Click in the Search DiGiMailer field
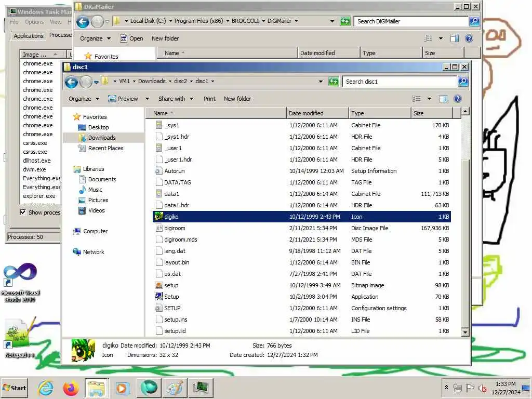This screenshot has height=399, width=532. pos(411,21)
